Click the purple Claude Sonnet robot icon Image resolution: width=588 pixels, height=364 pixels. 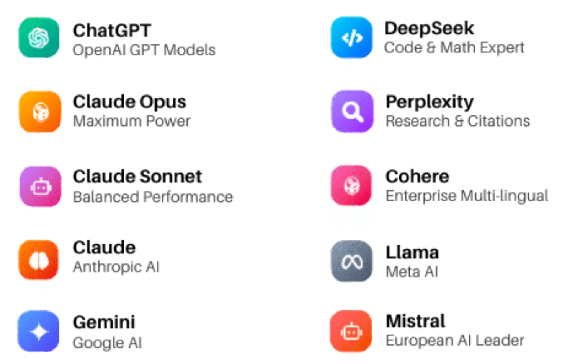pyautogui.click(x=40, y=187)
